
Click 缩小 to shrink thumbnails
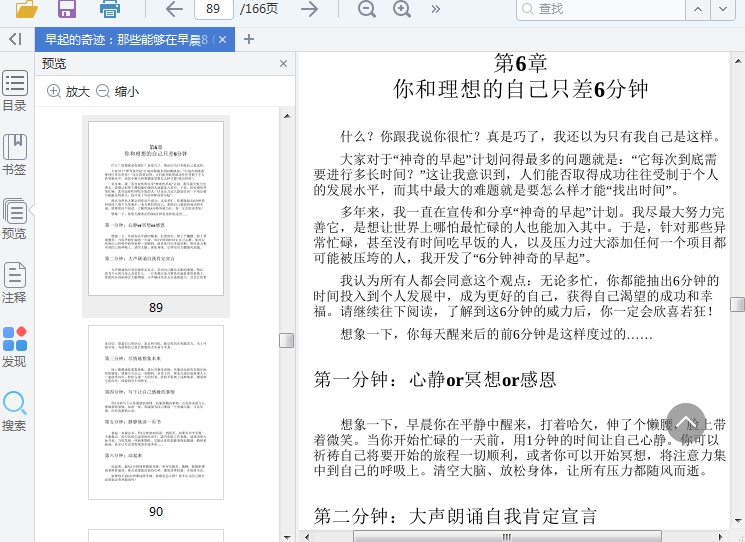(117, 91)
